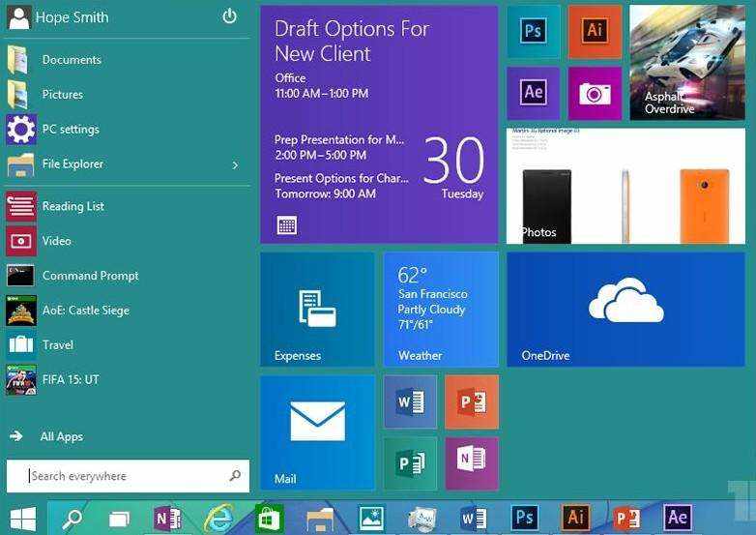
Task: Click 'Present Options for Char...' event text
Action: pos(341,178)
